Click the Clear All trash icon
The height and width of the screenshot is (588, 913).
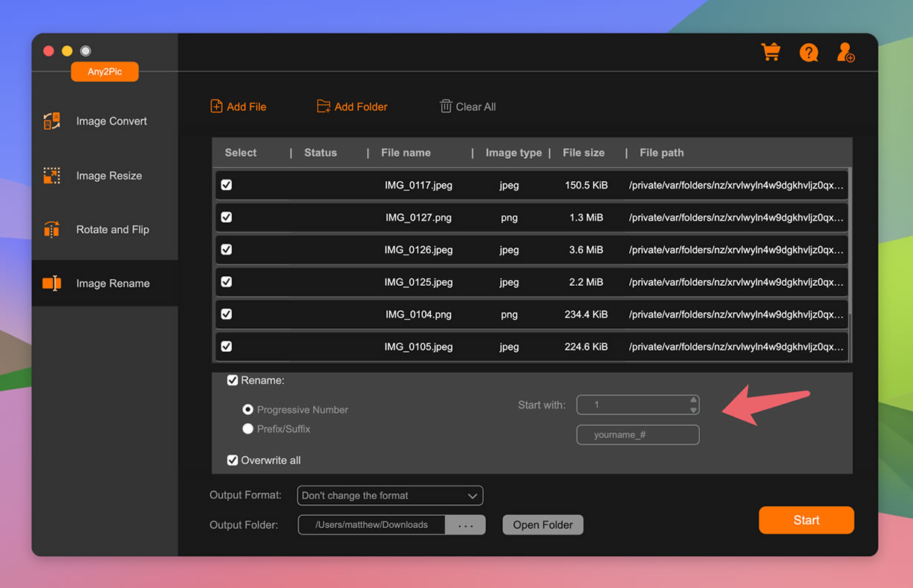446,106
